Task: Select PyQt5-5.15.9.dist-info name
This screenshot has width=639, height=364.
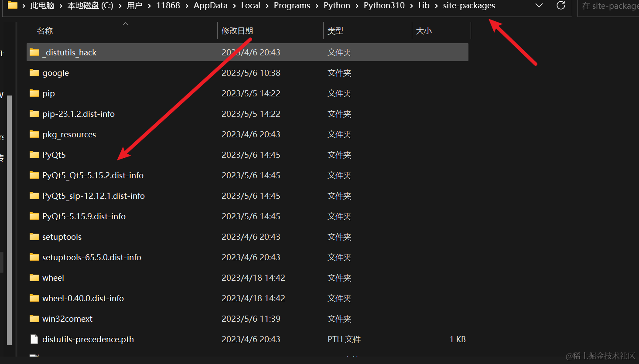Action: click(84, 216)
